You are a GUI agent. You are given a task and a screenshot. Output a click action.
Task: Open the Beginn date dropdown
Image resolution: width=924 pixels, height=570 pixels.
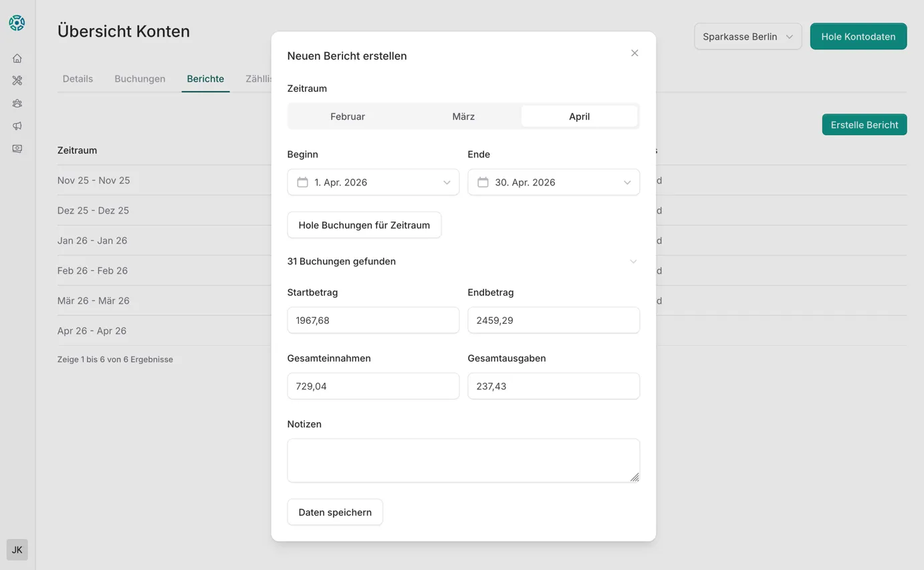click(446, 182)
